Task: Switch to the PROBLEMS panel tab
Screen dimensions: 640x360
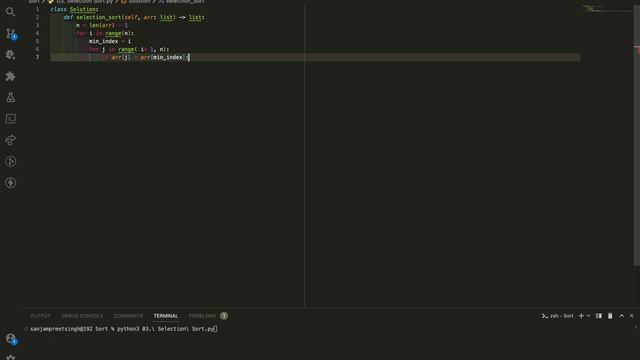Action: coord(202,316)
